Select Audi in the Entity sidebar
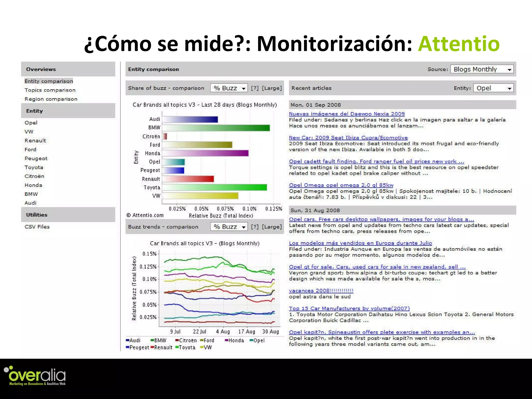The width and height of the screenshot is (532, 399). tap(30, 203)
